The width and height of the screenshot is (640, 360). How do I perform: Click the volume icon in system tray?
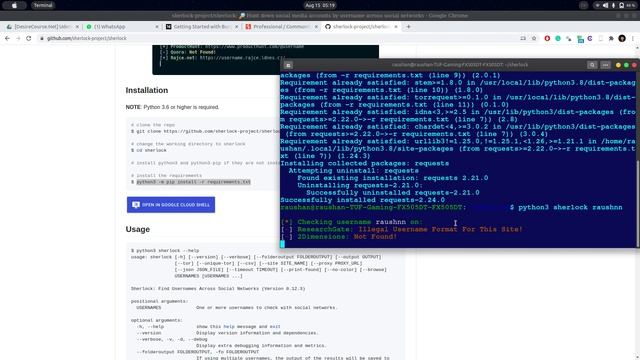tap(605, 5)
